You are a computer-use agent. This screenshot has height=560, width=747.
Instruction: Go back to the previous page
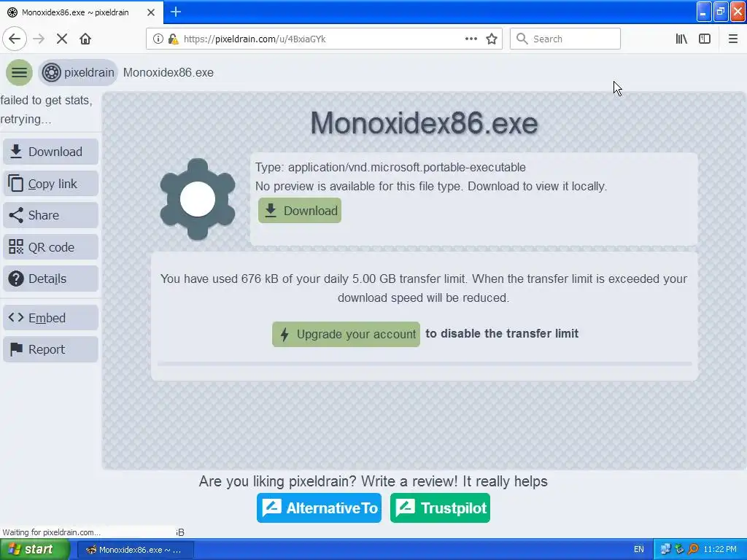tap(15, 39)
